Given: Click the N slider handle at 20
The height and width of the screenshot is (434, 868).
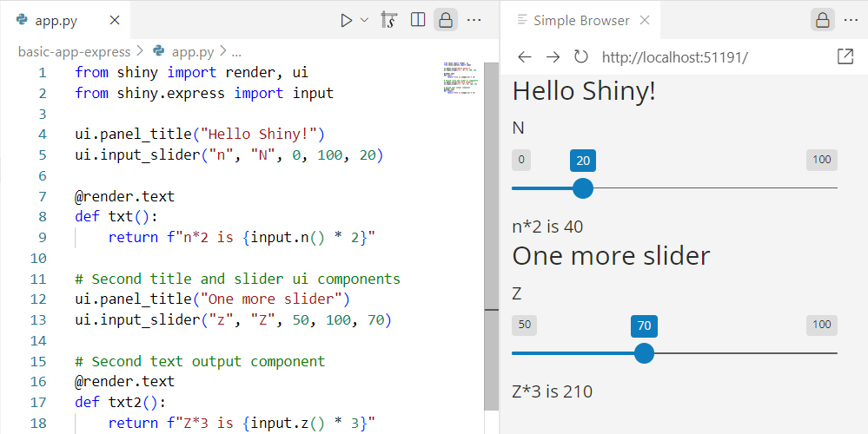Looking at the screenshot, I should (x=583, y=187).
